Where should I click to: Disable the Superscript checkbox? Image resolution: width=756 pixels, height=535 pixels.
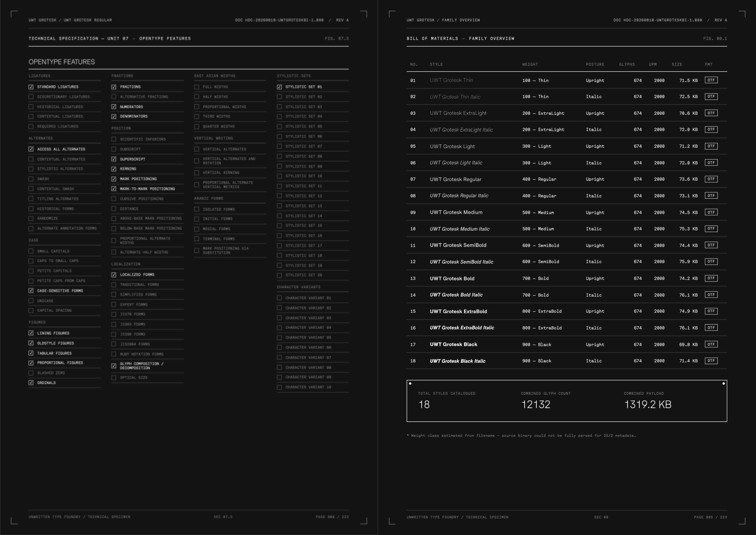tap(114, 159)
